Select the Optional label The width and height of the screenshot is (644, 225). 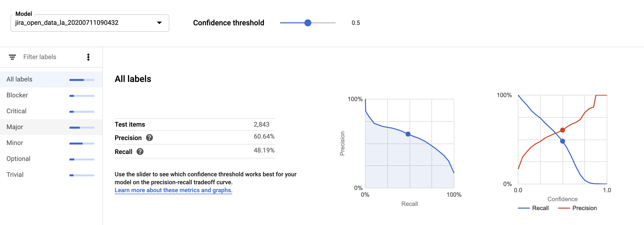(x=19, y=158)
